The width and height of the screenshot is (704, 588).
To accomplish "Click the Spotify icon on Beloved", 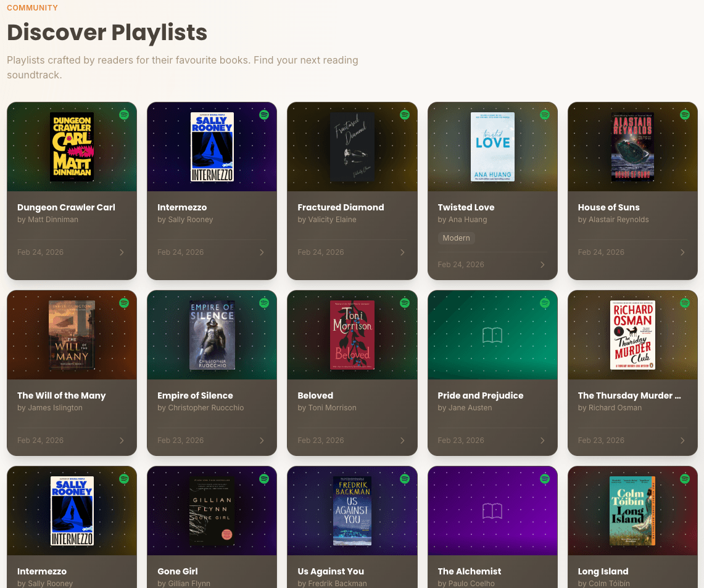I will tap(404, 304).
